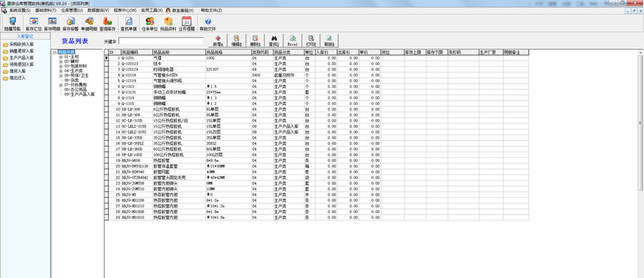
Task: Open the 往来单位 business partners icon
Action: (x=150, y=24)
